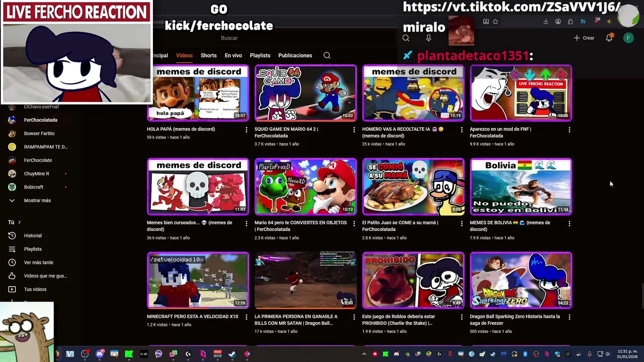Open Logitech G HUB in the taskbar
The height and width of the screenshot is (362, 644).
(188, 354)
